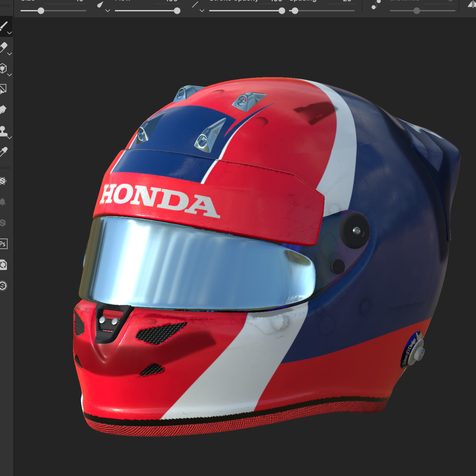
Task: Select the Eraser tool
Action: pos(3,47)
